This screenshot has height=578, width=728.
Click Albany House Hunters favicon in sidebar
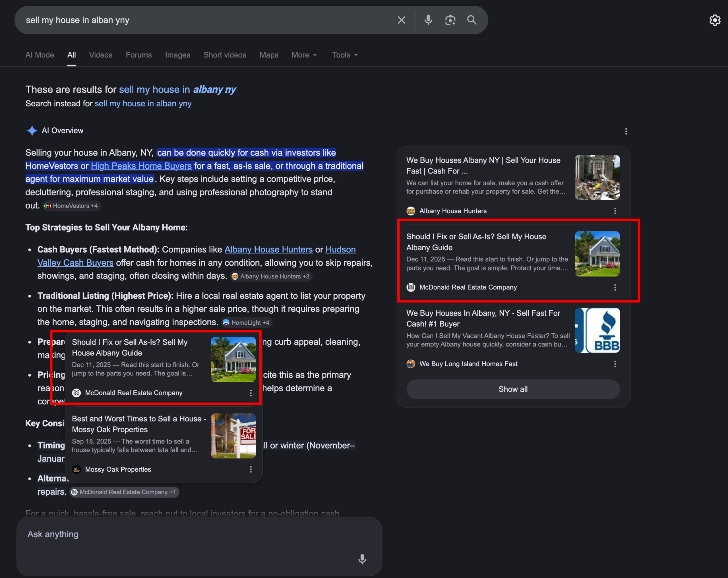pos(411,211)
